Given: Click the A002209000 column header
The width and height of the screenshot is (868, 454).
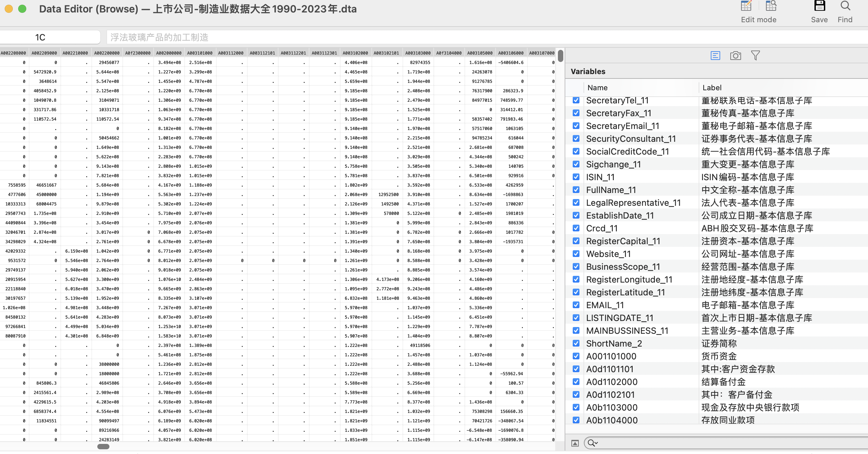Looking at the screenshot, I should (x=44, y=53).
